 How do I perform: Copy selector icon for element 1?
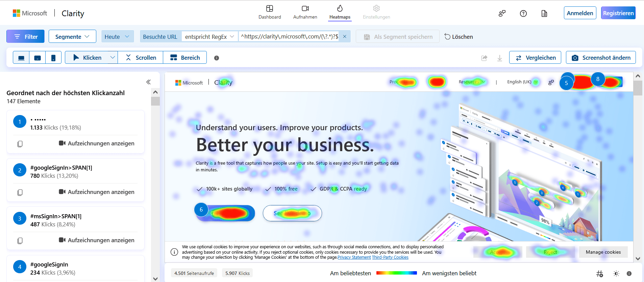tap(20, 144)
